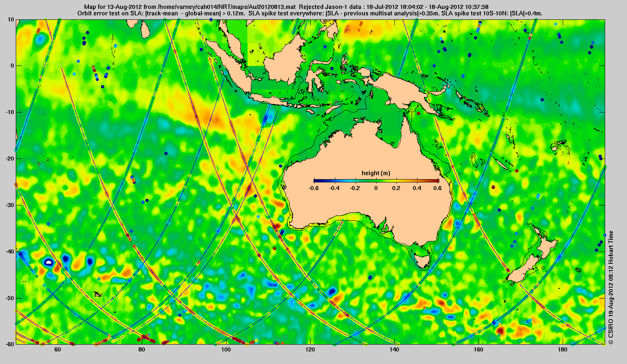The image size is (627, 364).
Task: Click the latitude axis label -40
Action: (x=10, y=252)
